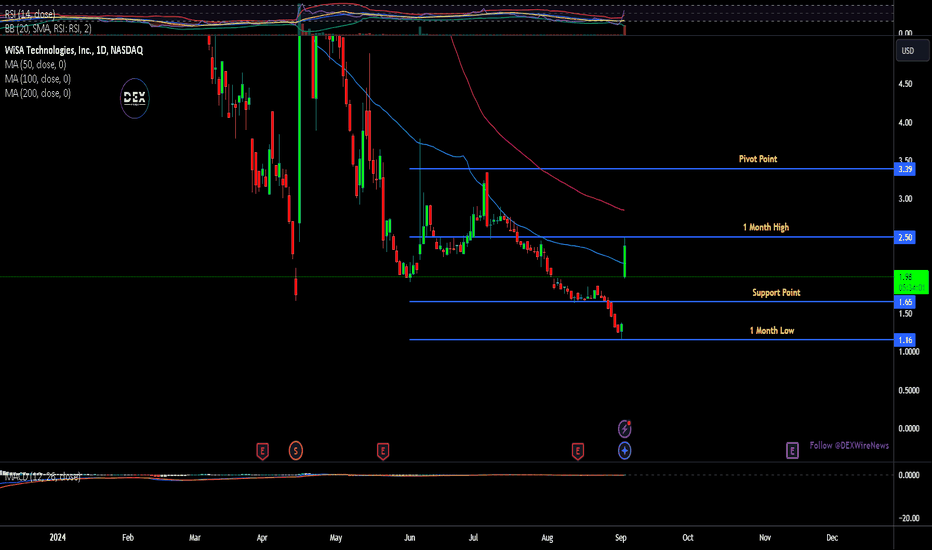This screenshot has height=550, width=932.
Task: Click the Aug label on time axis
Action: tap(547, 538)
